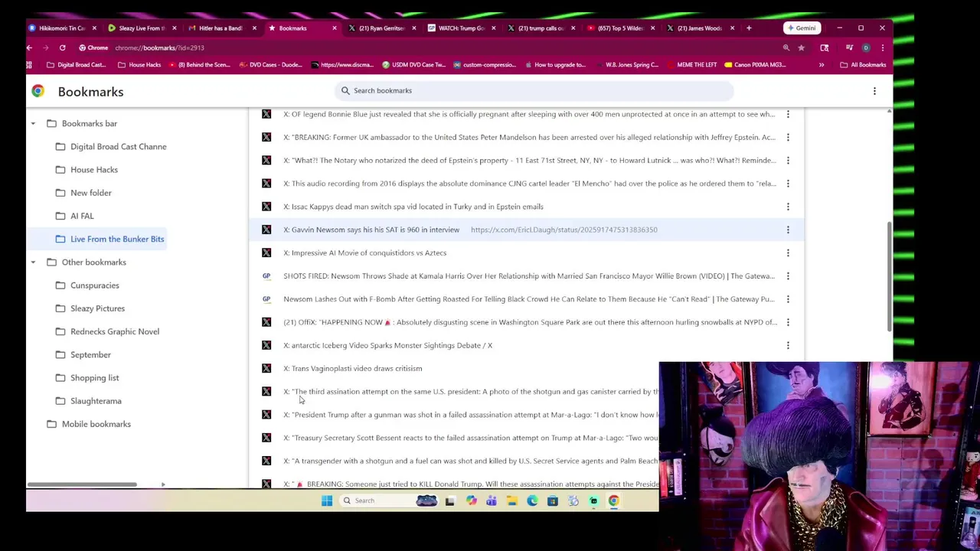Open the Windows Start menu
The image size is (980, 551).
coord(327,500)
